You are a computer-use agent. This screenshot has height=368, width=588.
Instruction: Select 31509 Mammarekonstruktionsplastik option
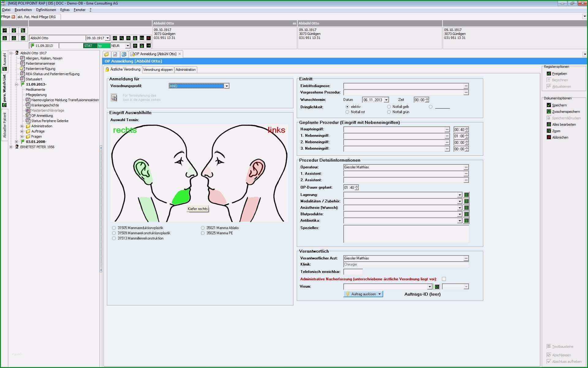tap(114, 233)
